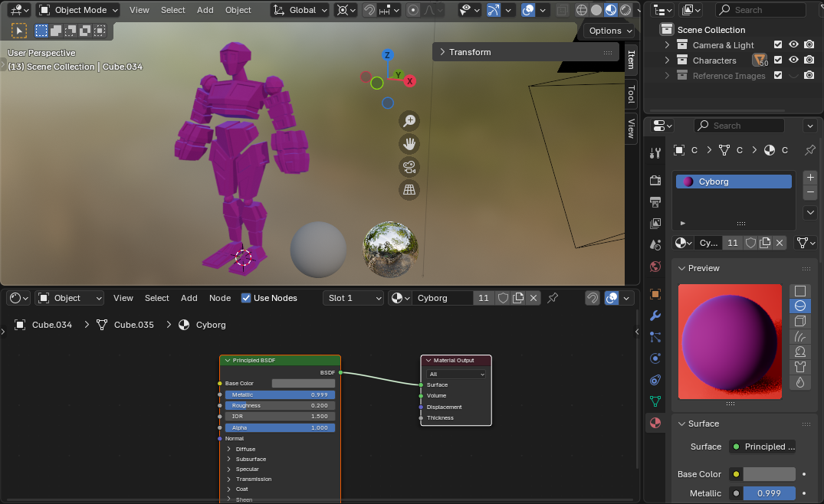
Task: Select cloth preview shape
Action: 799,367
